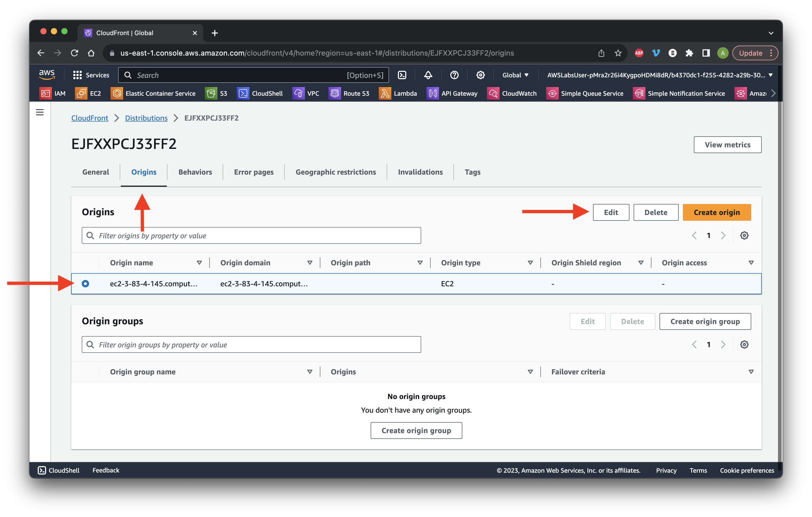Switch to the Error pages tab
Viewport: 812px width, 517px height.
pos(254,172)
